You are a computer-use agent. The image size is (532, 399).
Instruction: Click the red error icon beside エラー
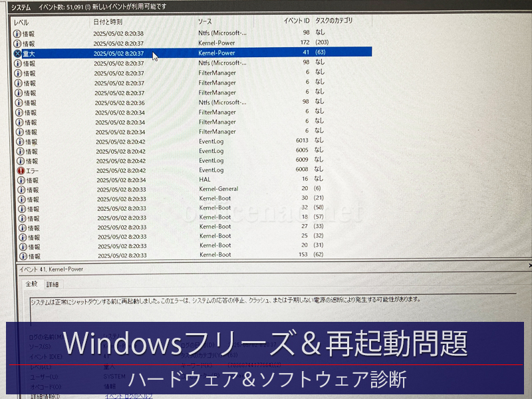(21, 171)
